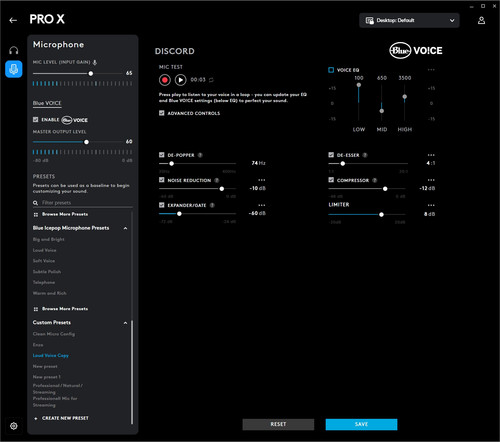Viewport: 500px width, 442px height.
Task: Click the Noise Reduction help icon
Action: 217,180
